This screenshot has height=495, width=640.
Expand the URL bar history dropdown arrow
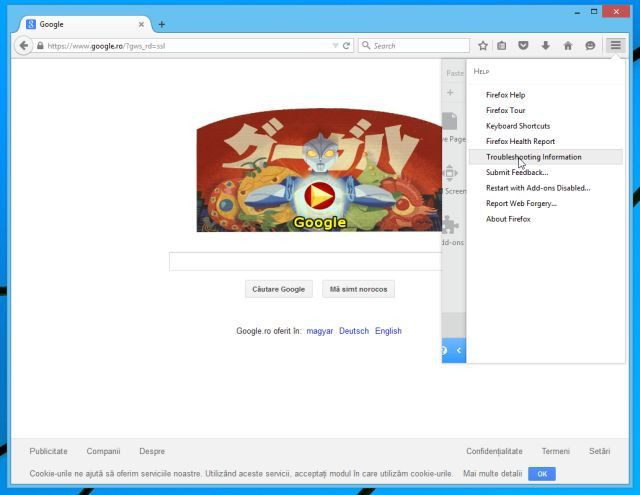pos(335,45)
